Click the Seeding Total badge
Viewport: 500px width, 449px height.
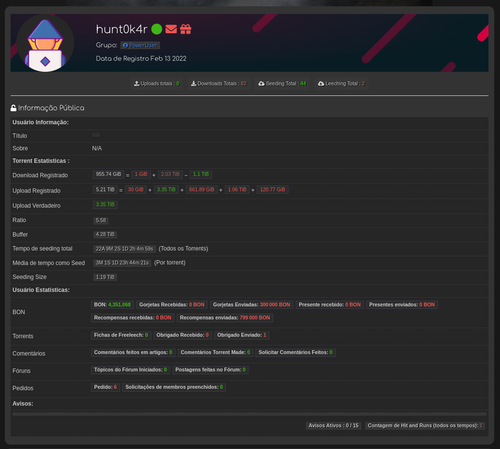[x=282, y=84]
